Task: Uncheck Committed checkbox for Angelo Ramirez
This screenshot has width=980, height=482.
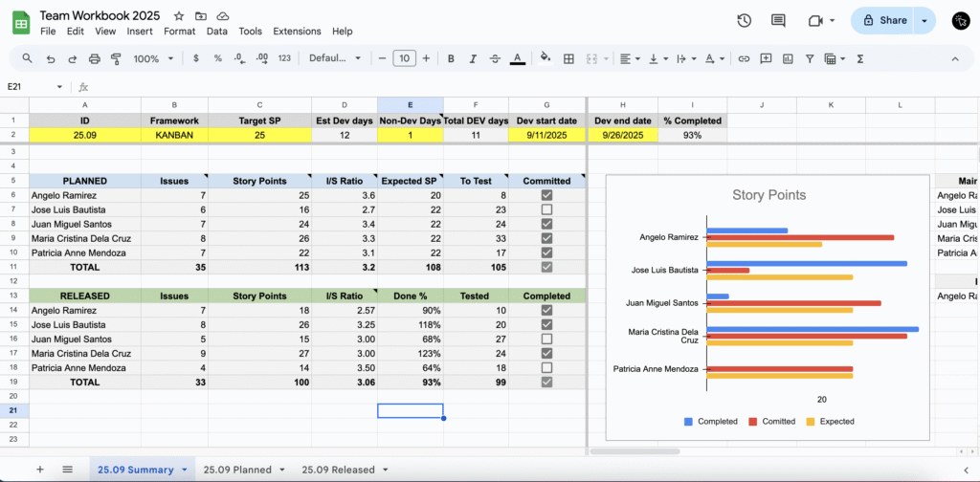Action: tap(546, 195)
